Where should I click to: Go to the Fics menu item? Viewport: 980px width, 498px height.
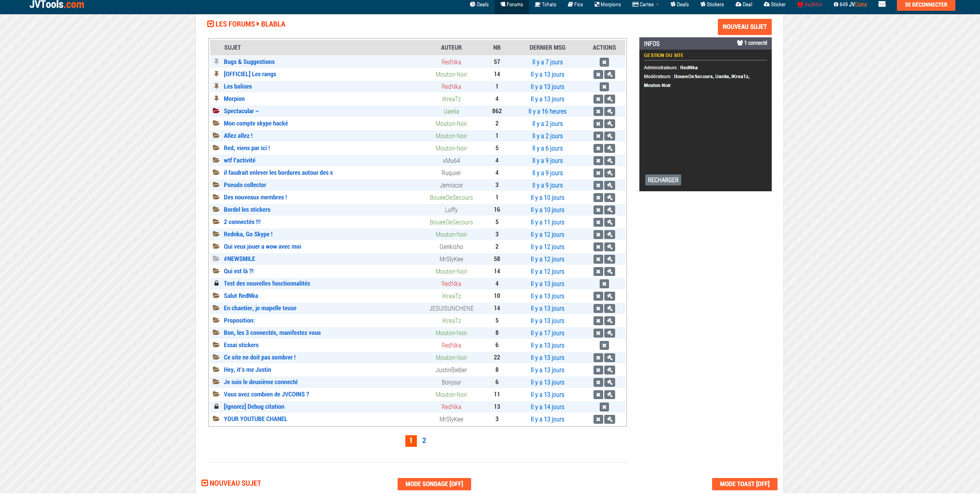[x=575, y=5]
